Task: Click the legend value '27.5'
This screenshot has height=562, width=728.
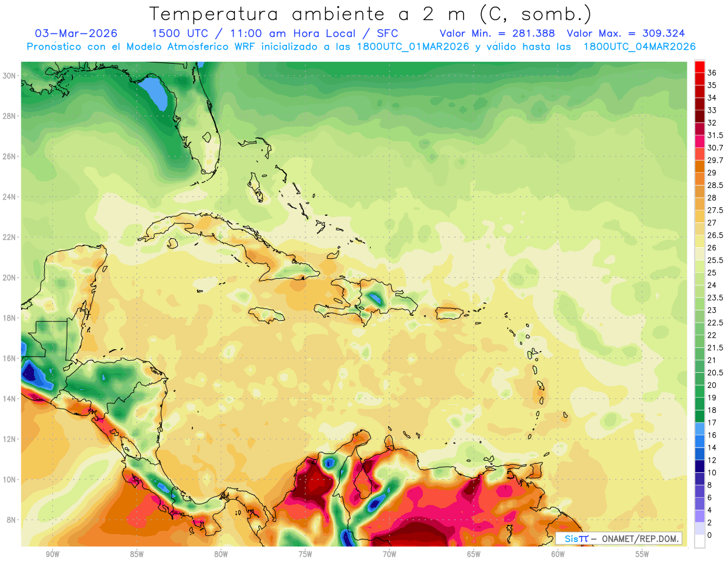Action: click(715, 210)
